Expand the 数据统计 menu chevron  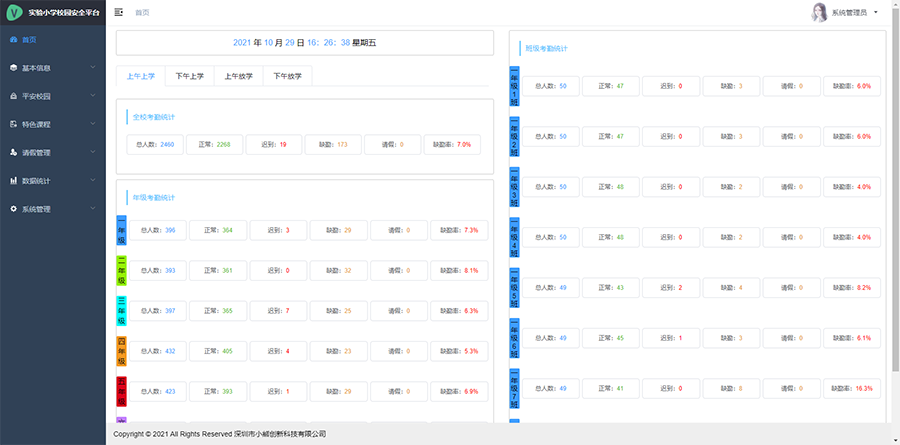coord(92,181)
